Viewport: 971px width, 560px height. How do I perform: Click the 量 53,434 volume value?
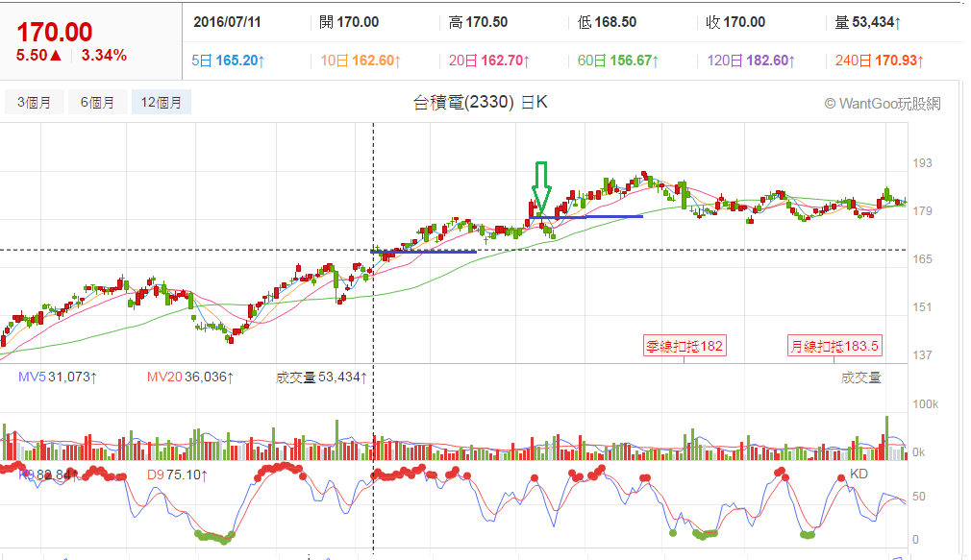(867, 22)
